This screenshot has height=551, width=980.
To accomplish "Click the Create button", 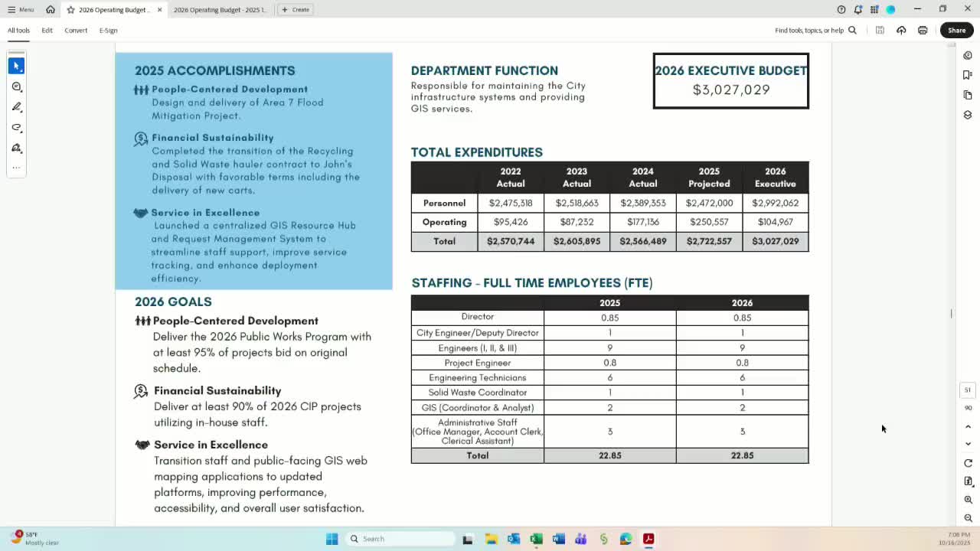I will point(296,10).
